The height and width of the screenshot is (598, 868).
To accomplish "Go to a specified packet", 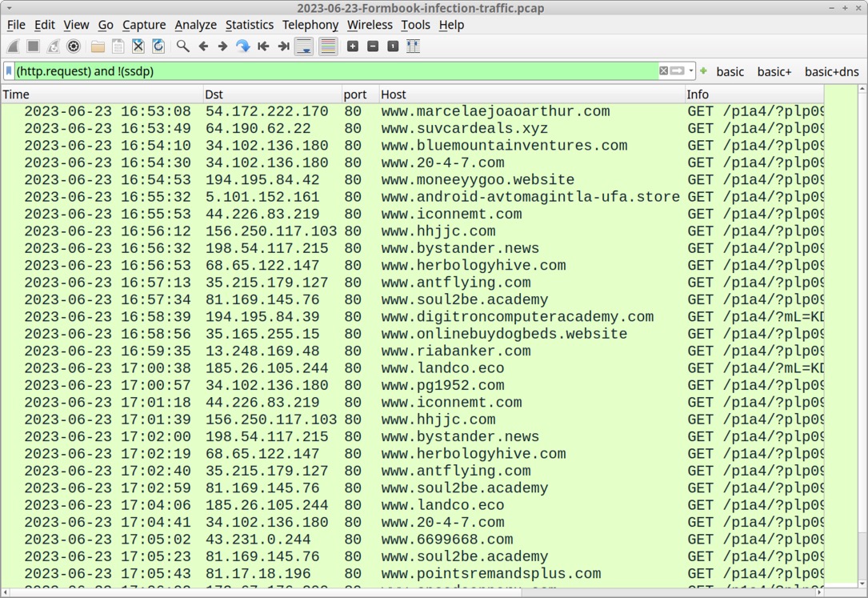I will [x=242, y=46].
